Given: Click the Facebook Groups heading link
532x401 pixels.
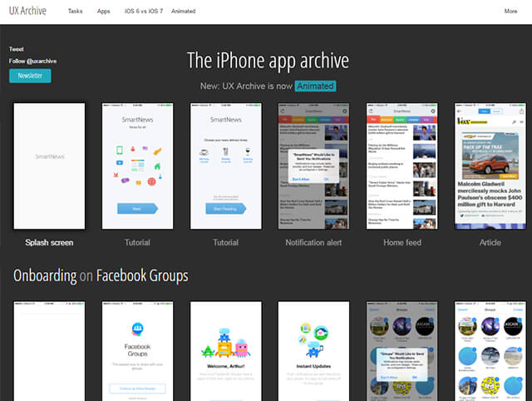Looking at the screenshot, I should 142,275.
